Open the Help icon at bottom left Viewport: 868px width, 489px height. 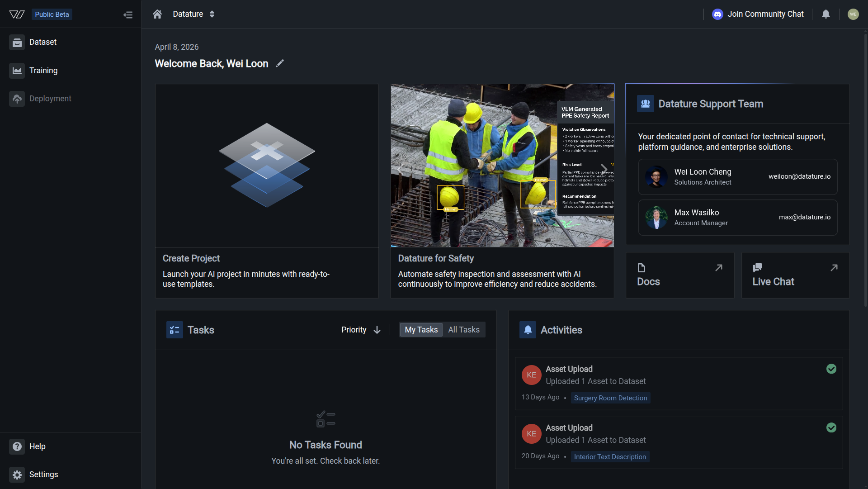17,446
